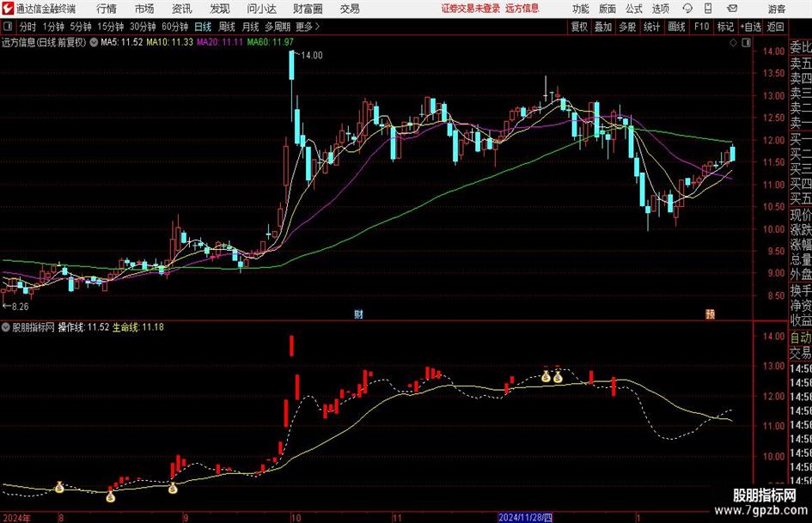Select the 日线 daily period
The height and width of the screenshot is (523, 812).
click(203, 27)
